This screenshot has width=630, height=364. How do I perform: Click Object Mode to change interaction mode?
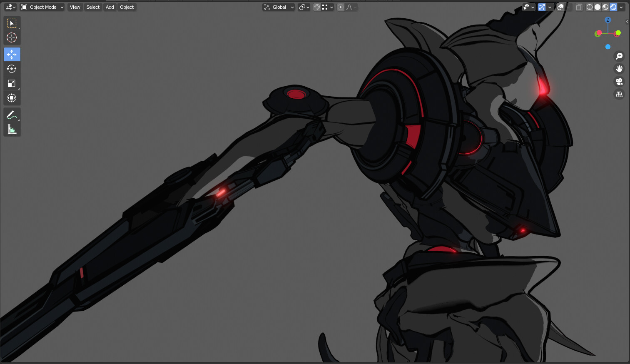pos(42,7)
